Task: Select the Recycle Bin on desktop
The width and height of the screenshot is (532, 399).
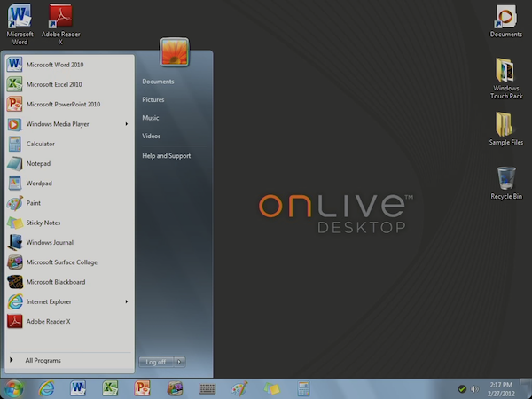Action: point(506,184)
